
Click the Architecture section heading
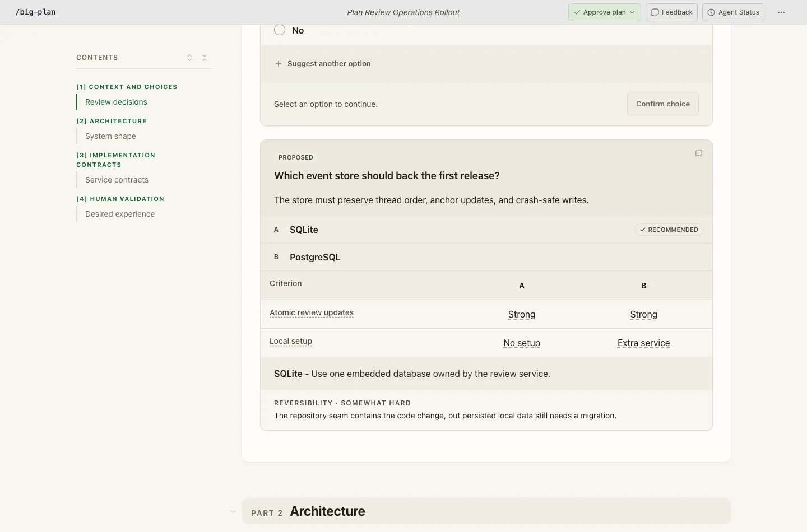click(x=327, y=511)
